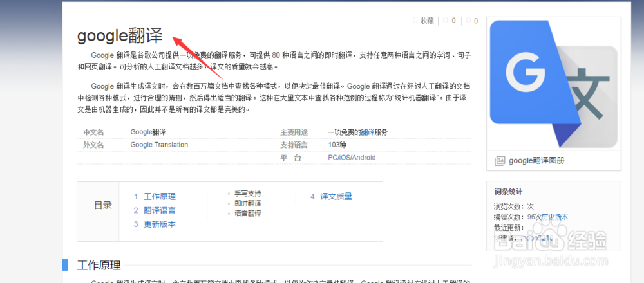
Task: Select the foreign name value Google Translation
Action: [x=159, y=145]
